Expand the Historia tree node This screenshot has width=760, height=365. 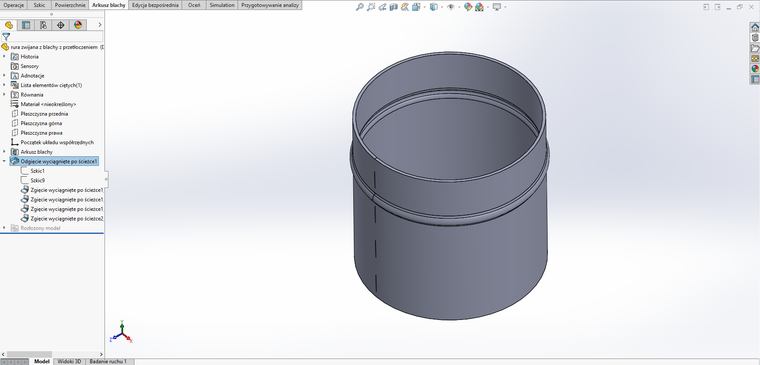(4, 57)
